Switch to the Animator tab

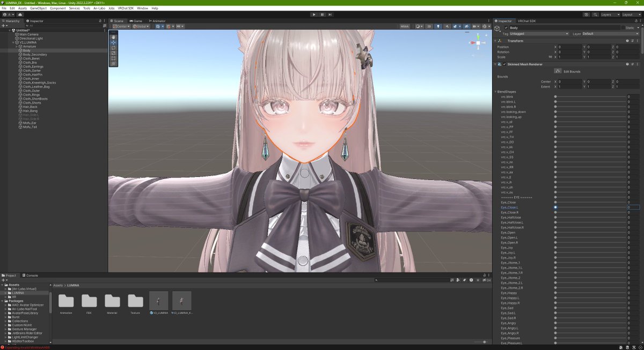[157, 20]
